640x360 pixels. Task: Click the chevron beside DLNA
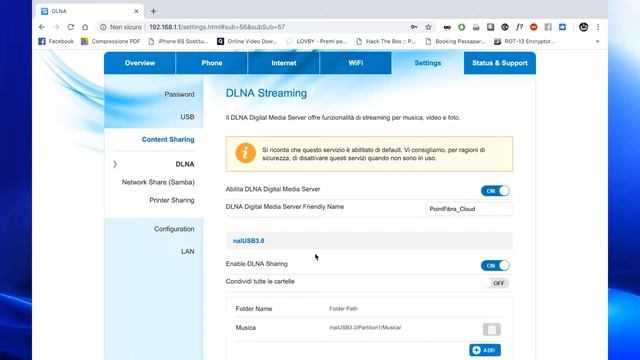click(115, 164)
